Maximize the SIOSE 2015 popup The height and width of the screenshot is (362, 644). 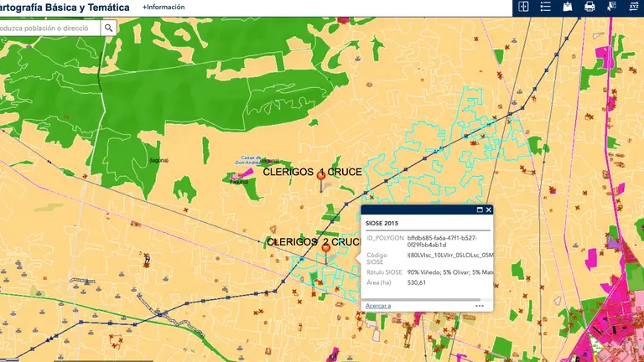pos(480,210)
